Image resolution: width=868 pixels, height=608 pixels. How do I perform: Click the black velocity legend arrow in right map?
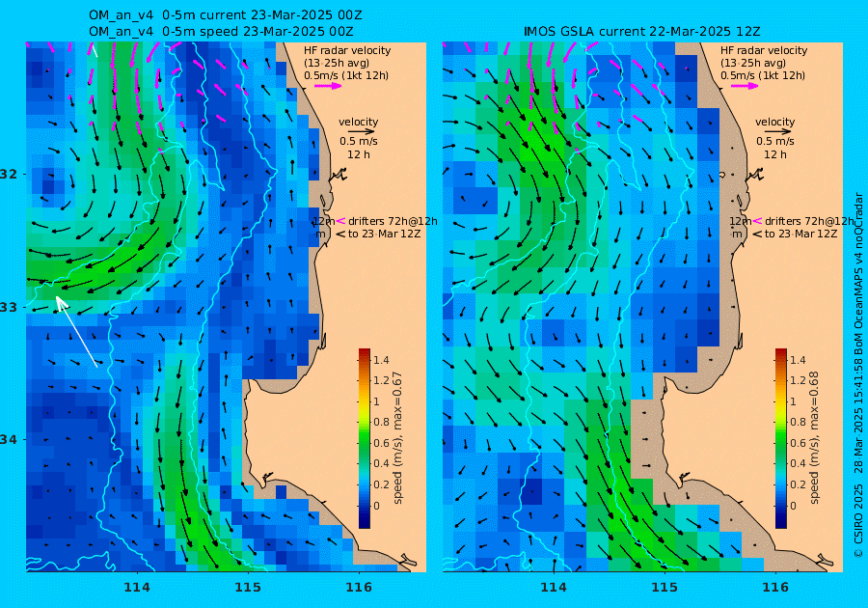pyautogui.click(x=777, y=132)
